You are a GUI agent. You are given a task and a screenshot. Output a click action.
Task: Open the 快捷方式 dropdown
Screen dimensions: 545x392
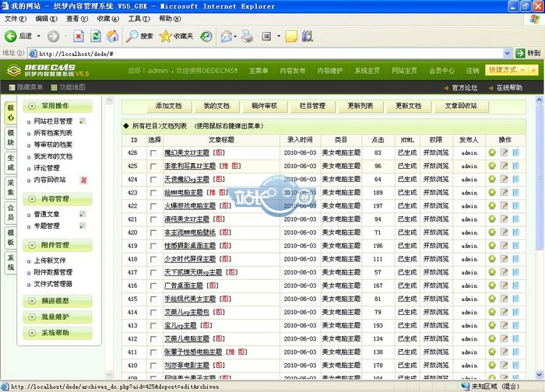[506, 70]
